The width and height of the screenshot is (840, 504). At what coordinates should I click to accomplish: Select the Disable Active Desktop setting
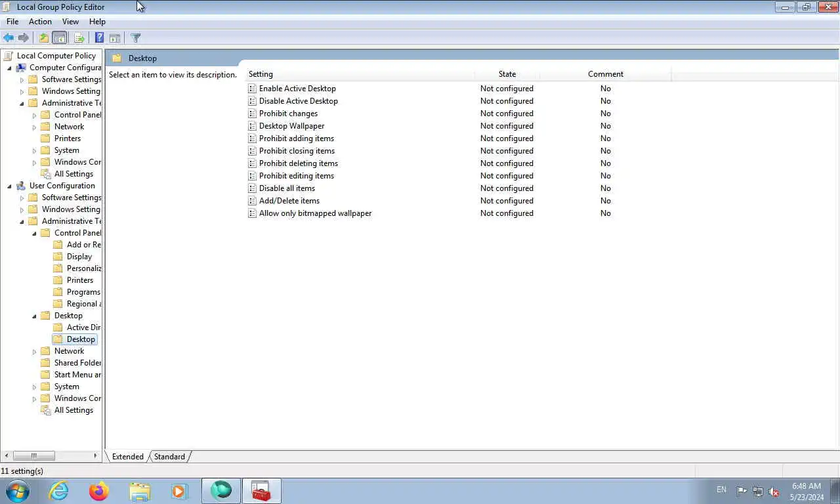[299, 101]
